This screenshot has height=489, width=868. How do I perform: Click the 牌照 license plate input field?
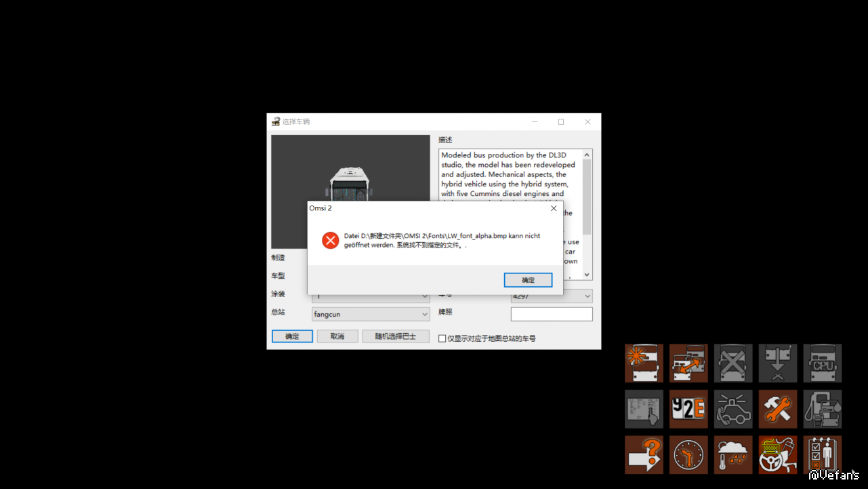coord(552,314)
